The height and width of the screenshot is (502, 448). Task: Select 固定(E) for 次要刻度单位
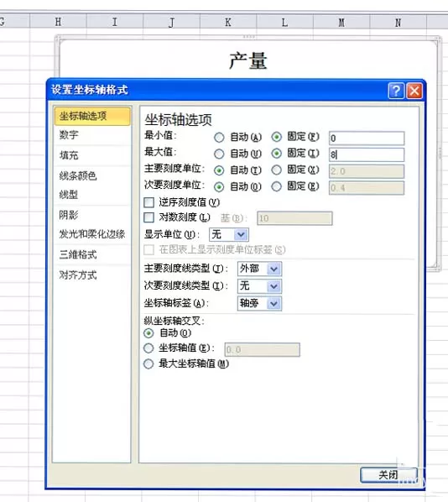[x=277, y=186]
